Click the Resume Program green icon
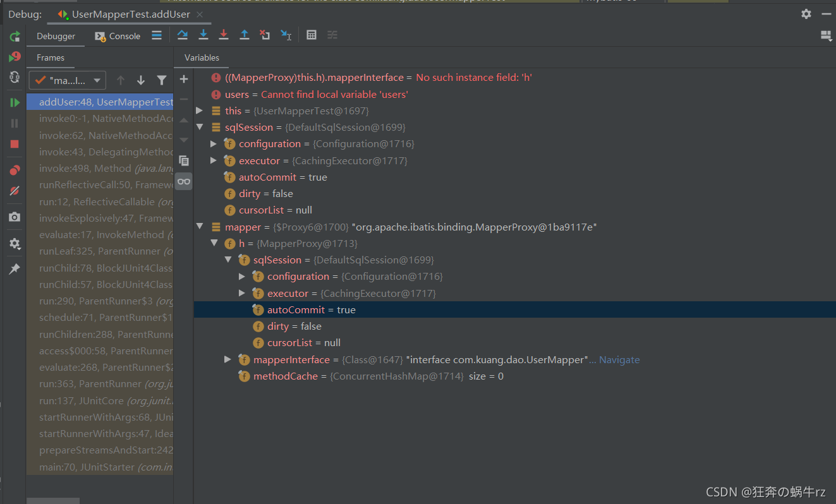The height and width of the screenshot is (504, 836). point(15,102)
